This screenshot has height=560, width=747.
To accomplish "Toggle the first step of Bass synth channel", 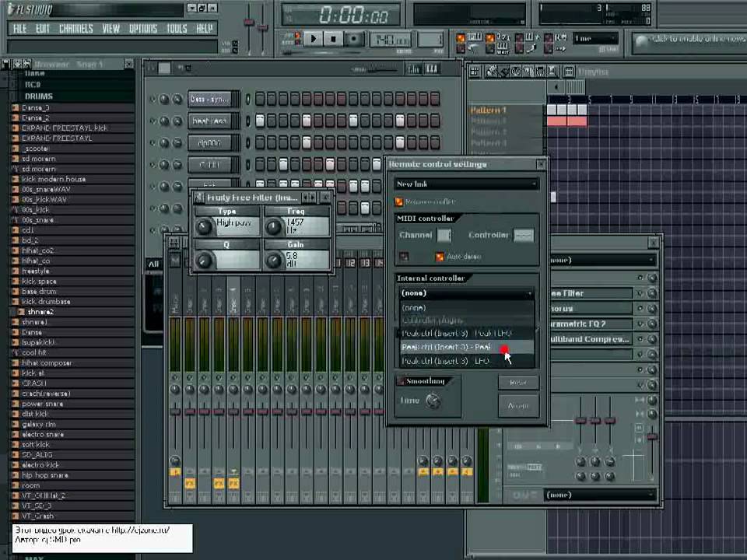I will pos(260,99).
